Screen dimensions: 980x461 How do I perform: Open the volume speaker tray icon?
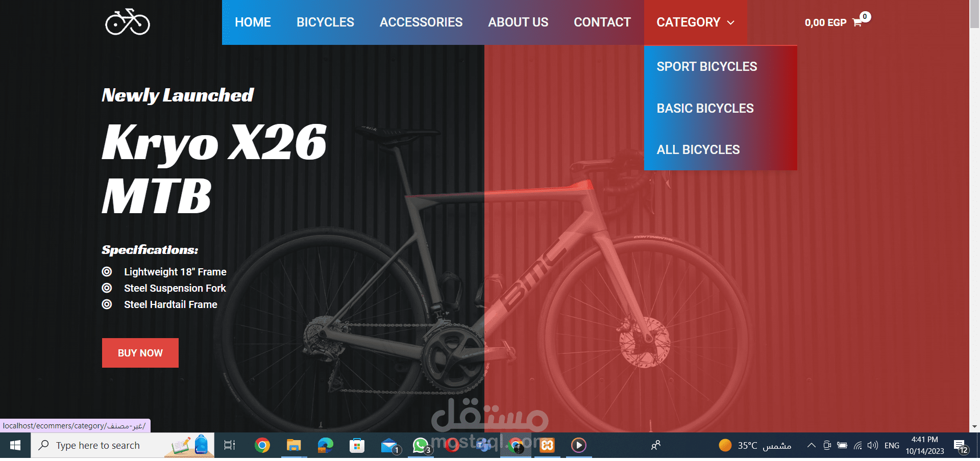coord(873,446)
